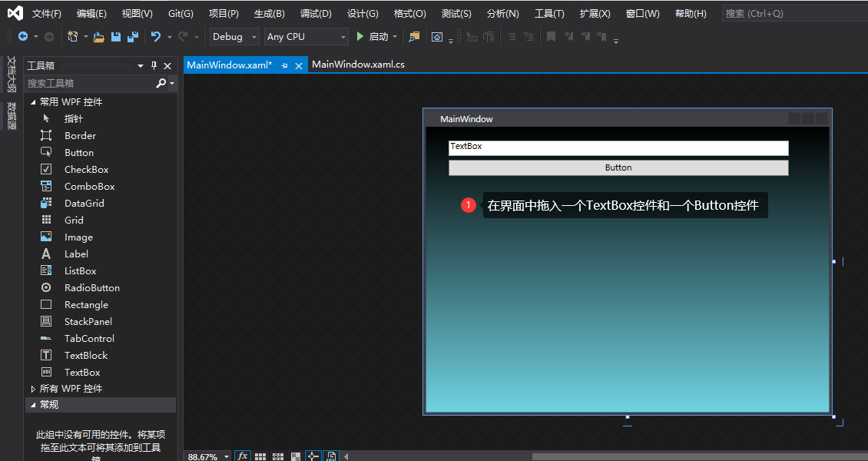868x461 pixels.
Task: Click the design surface icon next to Find
Action: coord(437,37)
